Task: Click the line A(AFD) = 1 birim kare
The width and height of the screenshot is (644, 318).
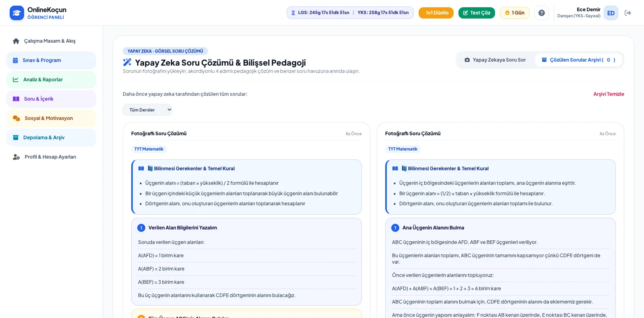Action: 161,256
